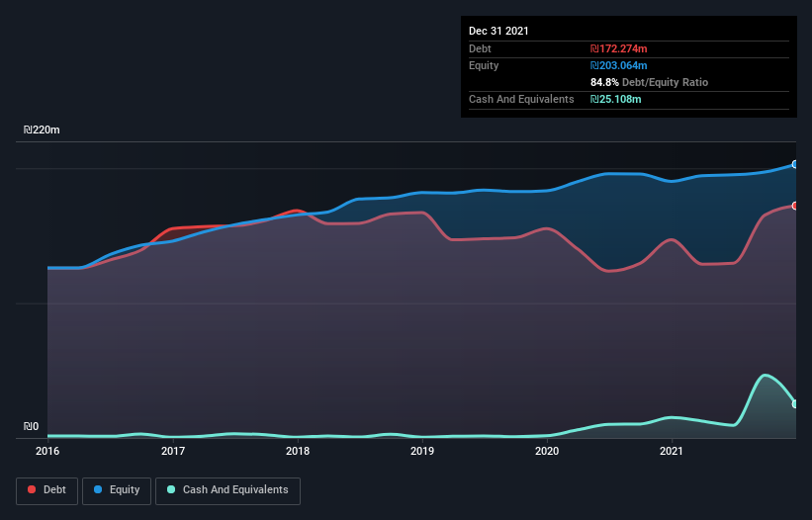Click the 84.8% Debt/Equity Ratio text
812x520 pixels.
pyautogui.click(x=650, y=82)
